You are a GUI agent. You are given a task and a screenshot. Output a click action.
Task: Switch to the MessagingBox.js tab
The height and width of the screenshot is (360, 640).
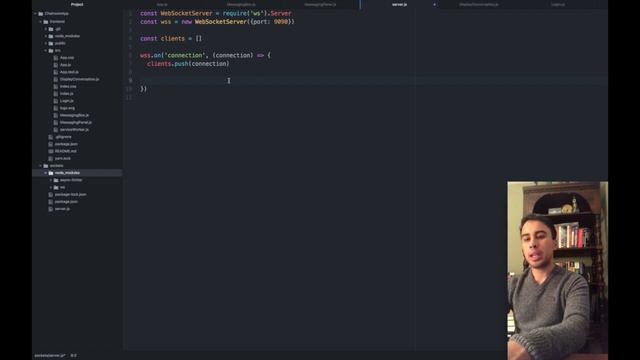click(241, 4)
